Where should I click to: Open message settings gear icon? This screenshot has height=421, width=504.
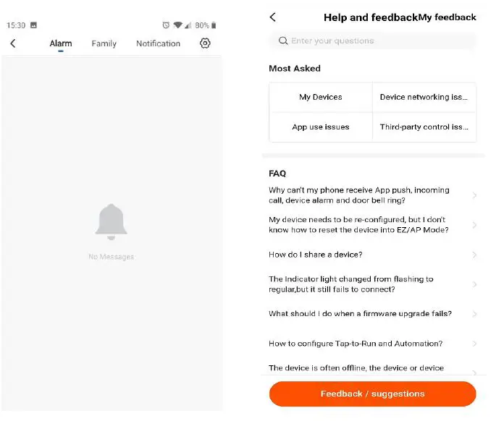coord(205,43)
